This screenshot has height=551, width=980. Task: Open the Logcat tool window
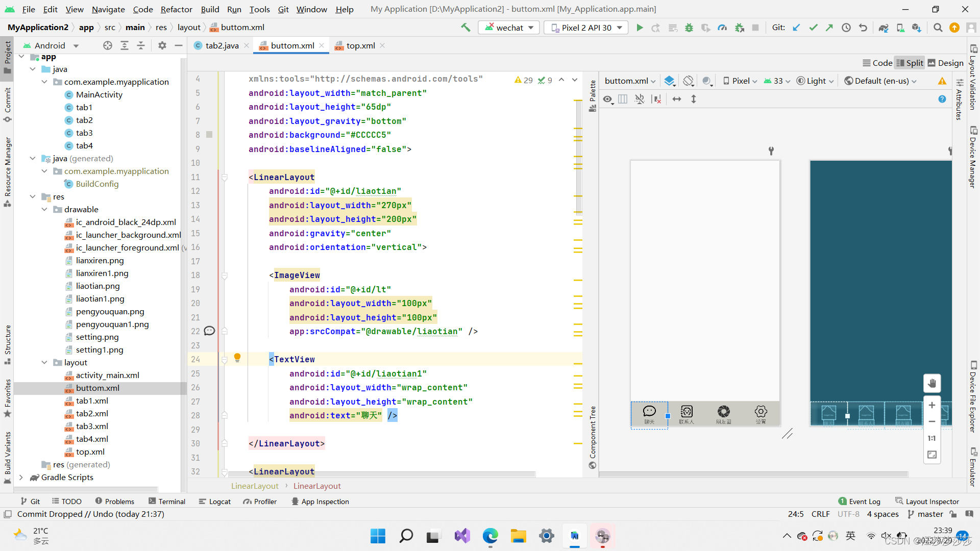(x=215, y=502)
